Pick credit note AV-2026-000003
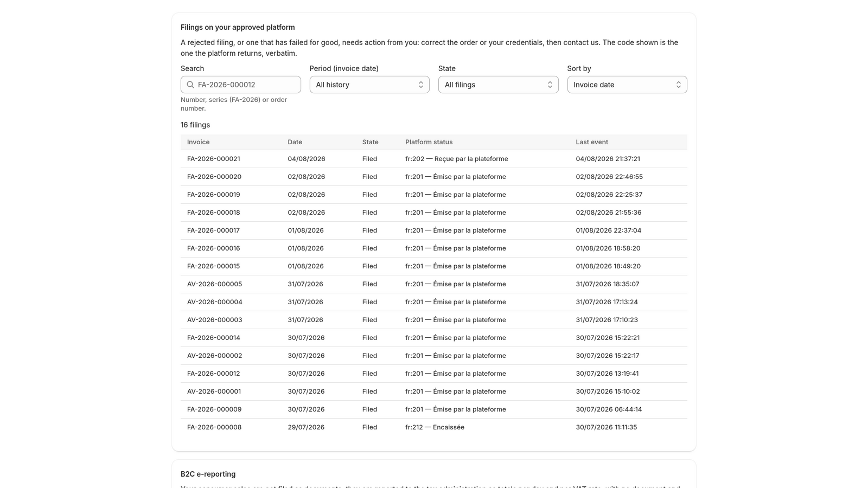Screen dimensions: 868x488 (x=215, y=320)
